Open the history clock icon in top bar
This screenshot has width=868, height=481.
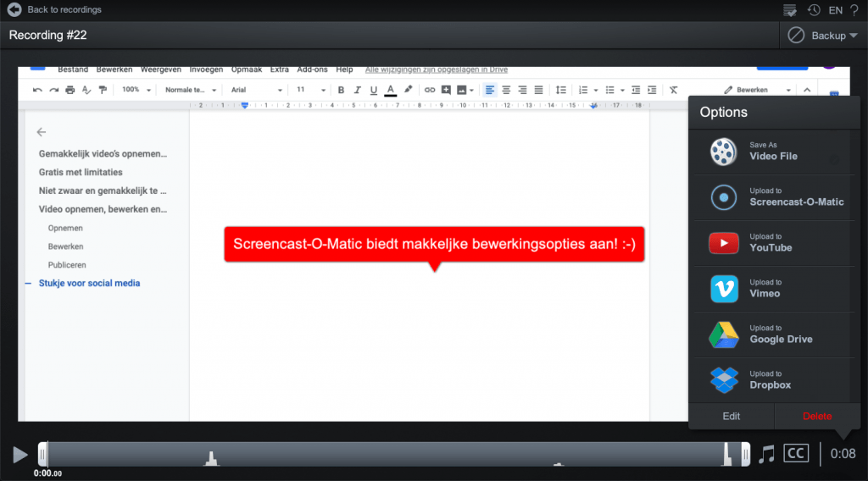[x=814, y=10]
